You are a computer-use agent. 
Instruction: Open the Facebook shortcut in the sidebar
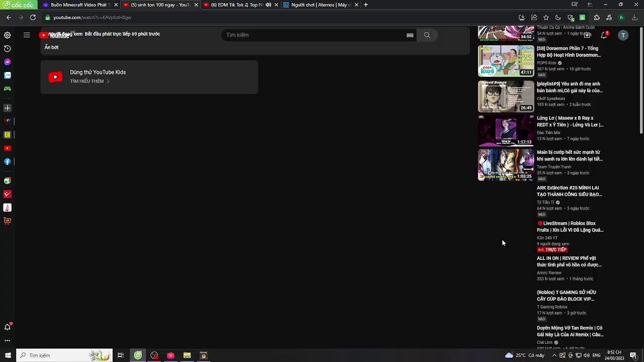(x=8, y=162)
